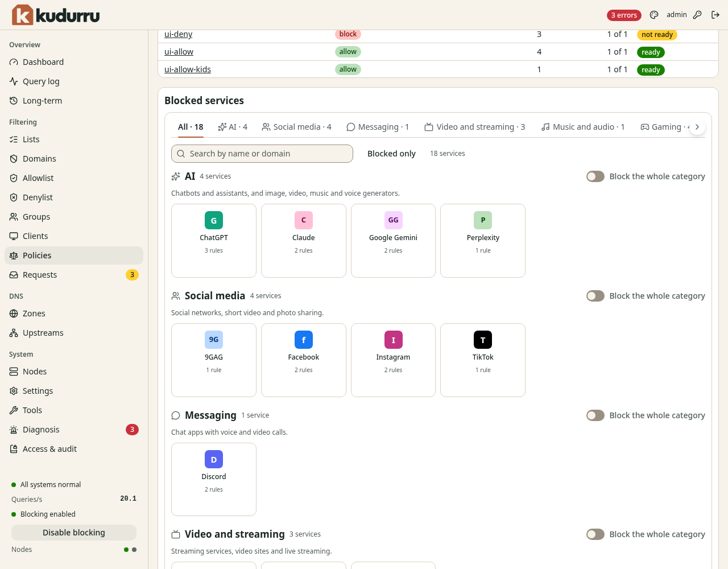Select the Social media · 4 tab
Viewport: 728px width, 569px height.
(x=297, y=127)
